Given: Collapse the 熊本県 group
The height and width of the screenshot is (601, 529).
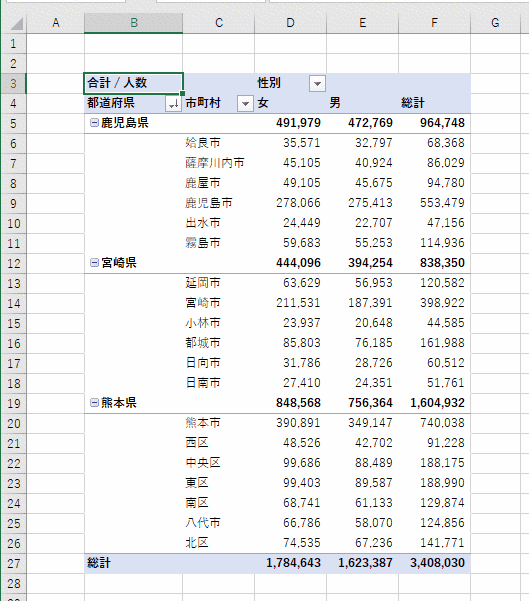Looking at the screenshot, I should pyautogui.click(x=94, y=402).
